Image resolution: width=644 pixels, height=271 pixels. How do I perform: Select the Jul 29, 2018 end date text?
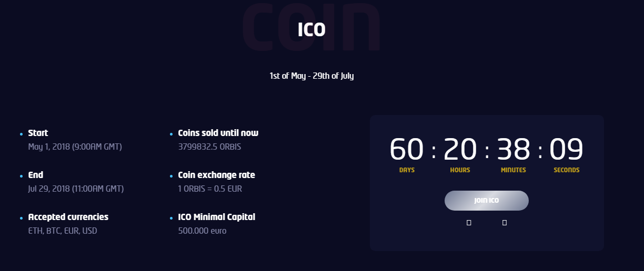(x=76, y=189)
